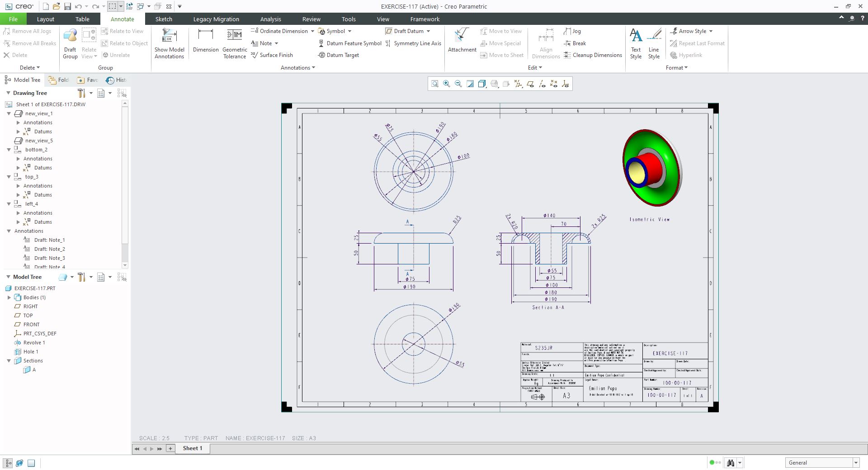Expand the Bodies (1) node
The image size is (868, 470).
pyautogui.click(x=9, y=297)
